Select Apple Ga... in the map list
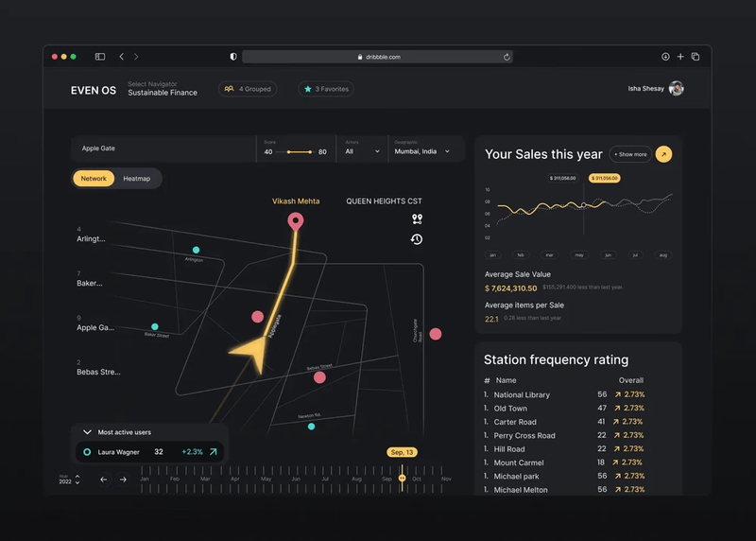 [95, 323]
